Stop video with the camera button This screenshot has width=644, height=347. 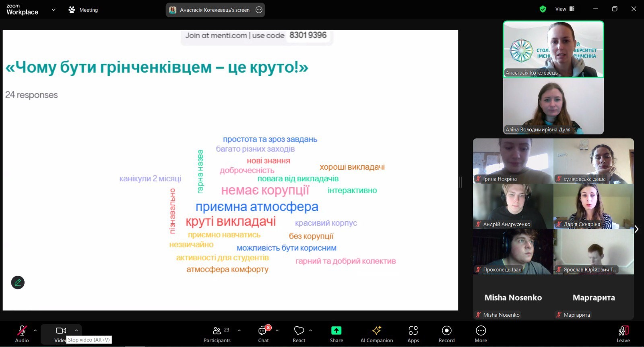tap(61, 334)
